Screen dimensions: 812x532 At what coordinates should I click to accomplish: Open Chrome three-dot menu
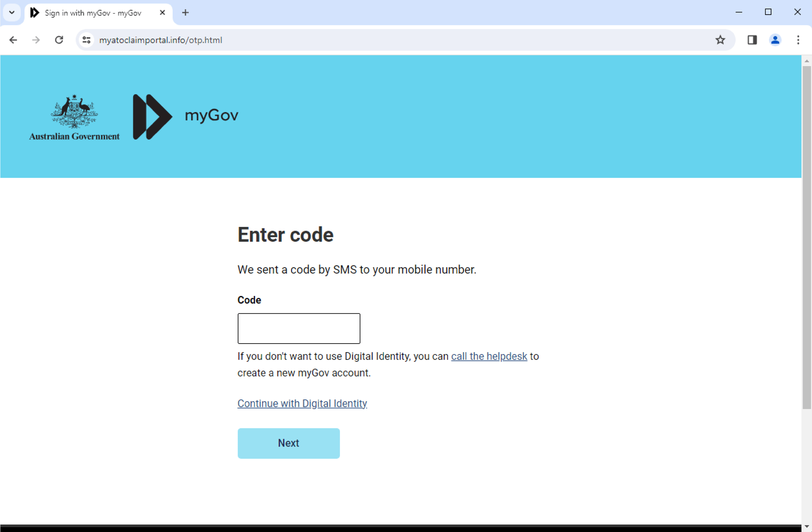click(798, 40)
